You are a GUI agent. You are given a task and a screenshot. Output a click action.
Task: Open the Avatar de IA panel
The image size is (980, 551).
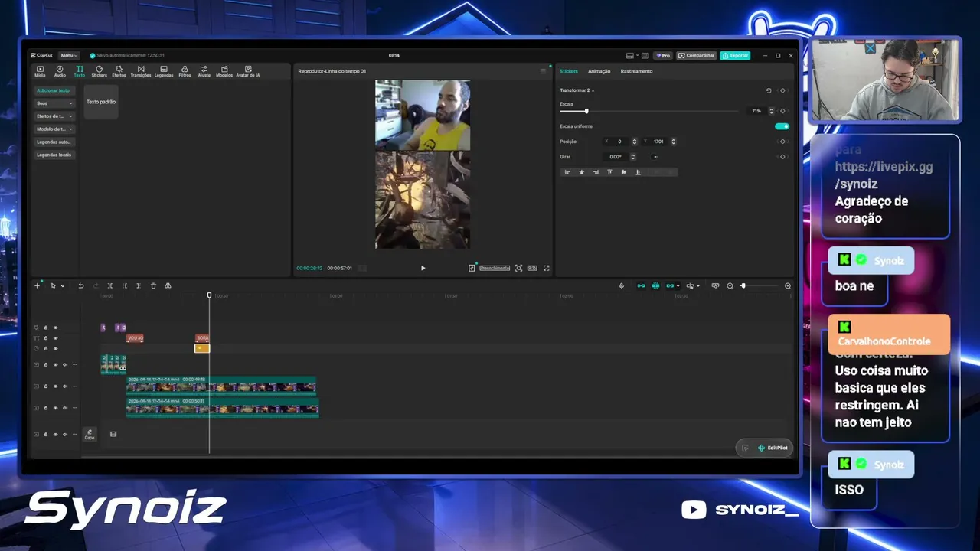[x=248, y=71]
